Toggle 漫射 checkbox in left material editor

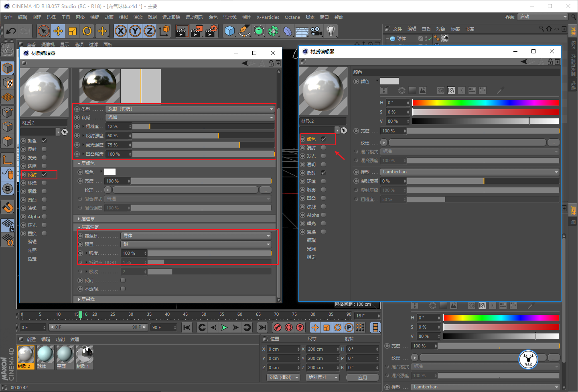point(44,149)
